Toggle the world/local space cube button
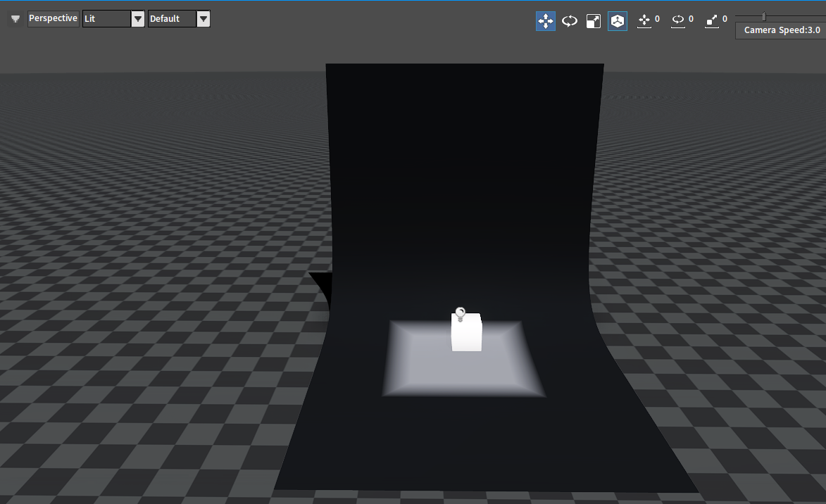826x504 pixels. (x=618, y=21)
